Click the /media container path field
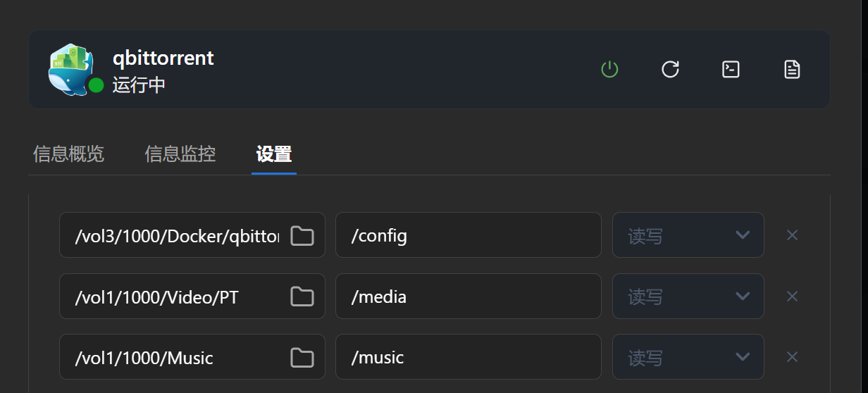The height and width of the screenshot is (393, 868). click(468, 297)
